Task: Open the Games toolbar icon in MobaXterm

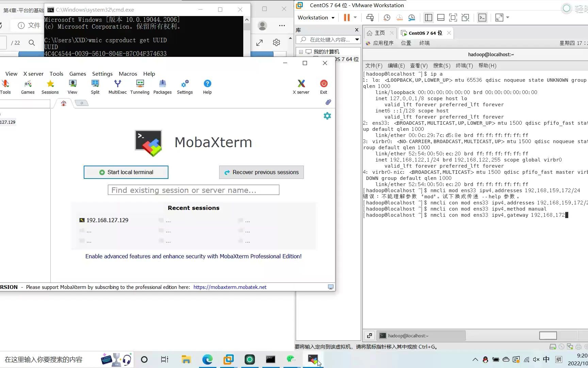Action: pos(28,87)
